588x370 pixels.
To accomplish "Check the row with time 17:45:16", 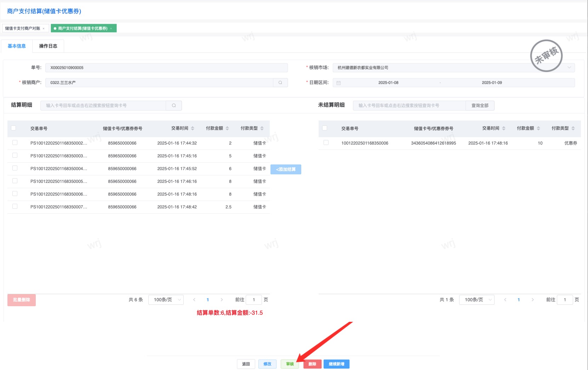I will [15, 155].
